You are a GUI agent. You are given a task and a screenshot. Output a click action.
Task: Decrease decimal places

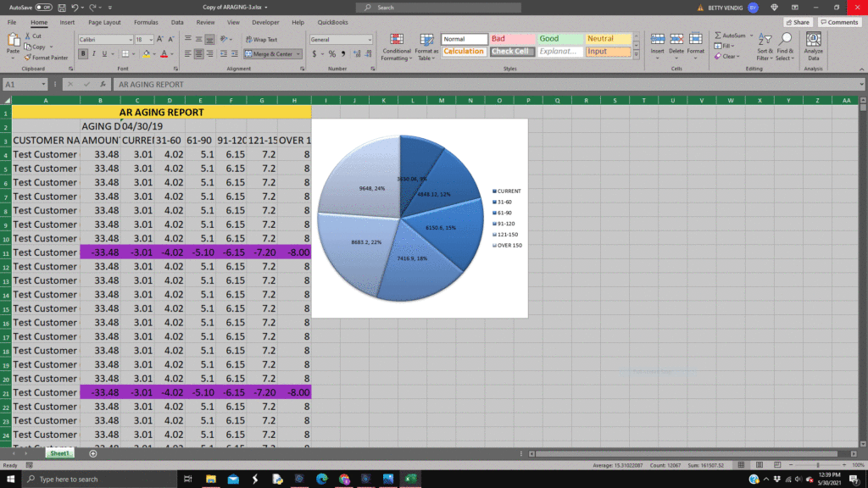coord(367,53)
